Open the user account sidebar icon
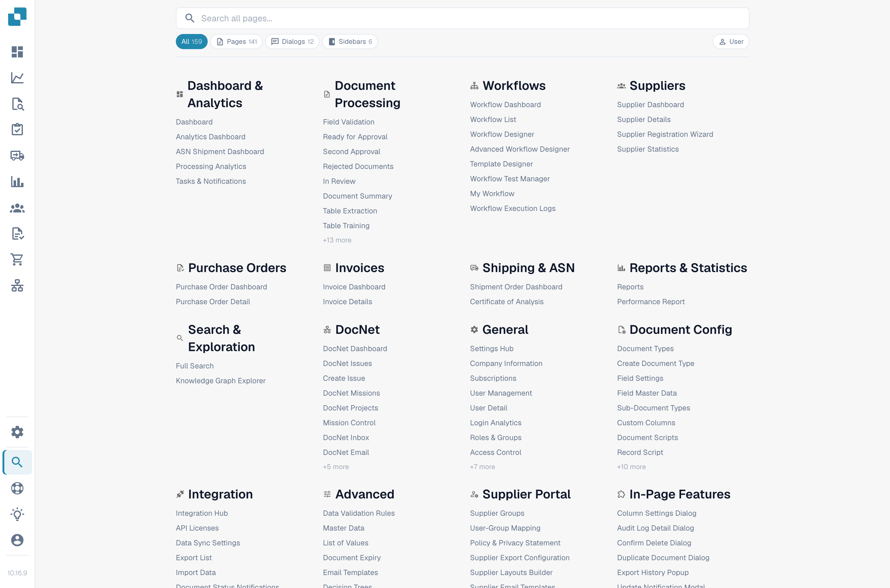The width and height of the screenshot is (890, 588). pyautogui.click(x=17, y=540)
